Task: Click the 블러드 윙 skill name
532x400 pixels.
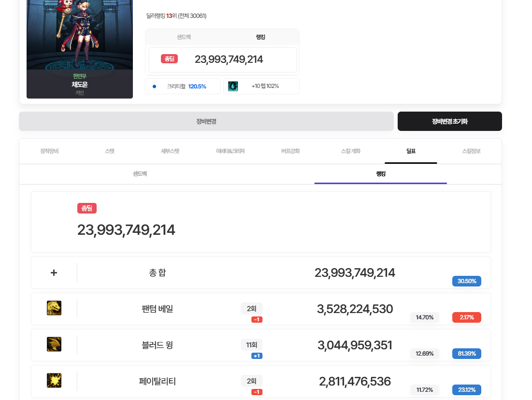Action: pos(158,345)
